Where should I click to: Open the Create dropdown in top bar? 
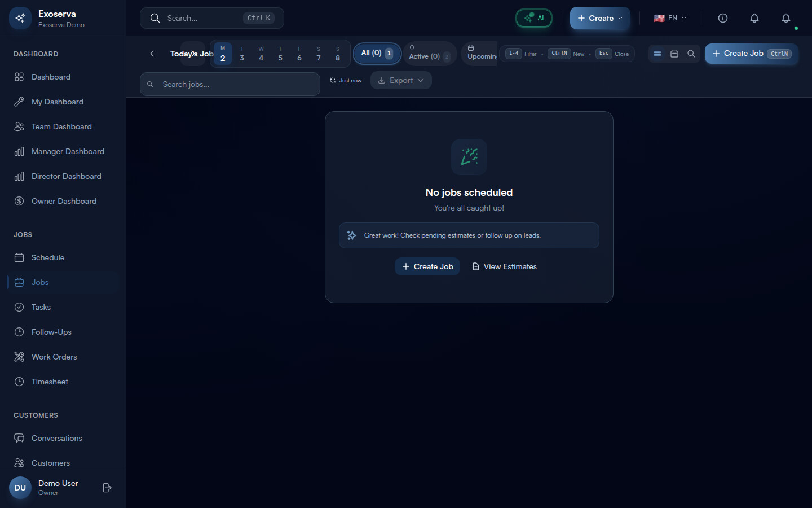click(599, 18)
